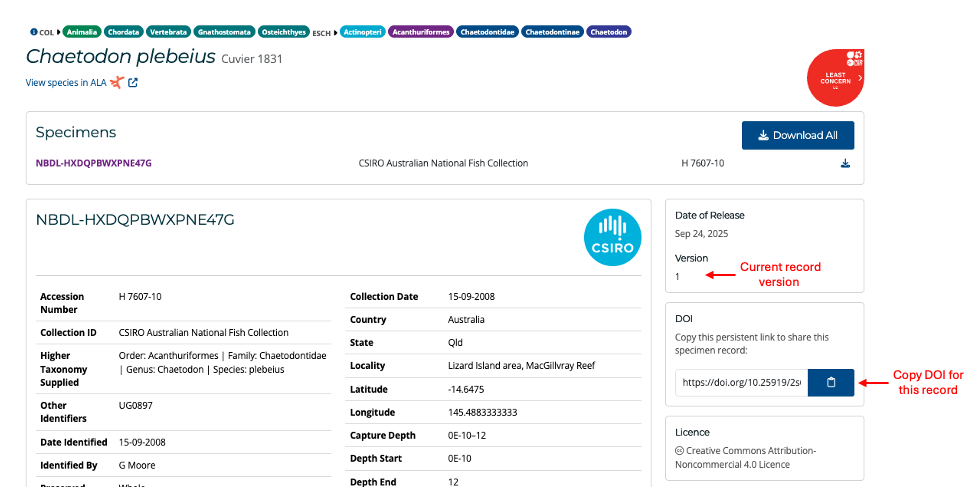This screenshot has width=980, height=500.
Task: Select the Animalia taxonomy tag
Action: pos(81,32)
